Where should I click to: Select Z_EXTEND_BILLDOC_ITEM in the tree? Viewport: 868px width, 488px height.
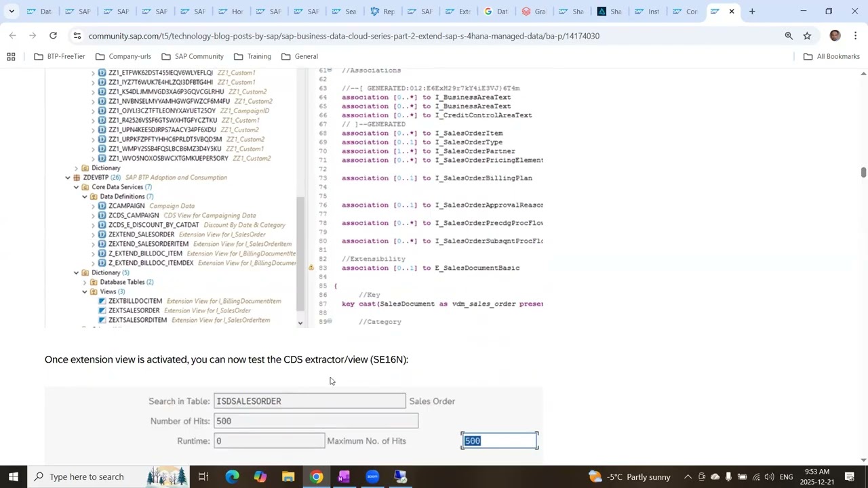point(145,253)
